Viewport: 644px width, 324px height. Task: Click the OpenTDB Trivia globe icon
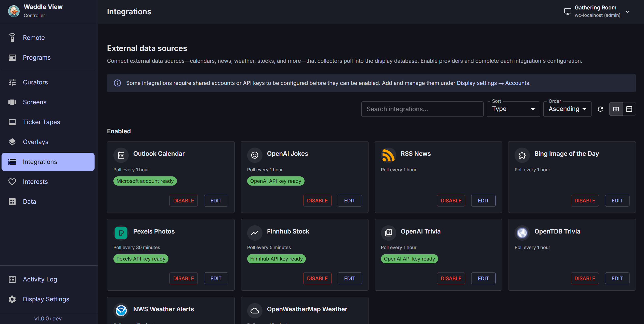click(x=522, y=233)
